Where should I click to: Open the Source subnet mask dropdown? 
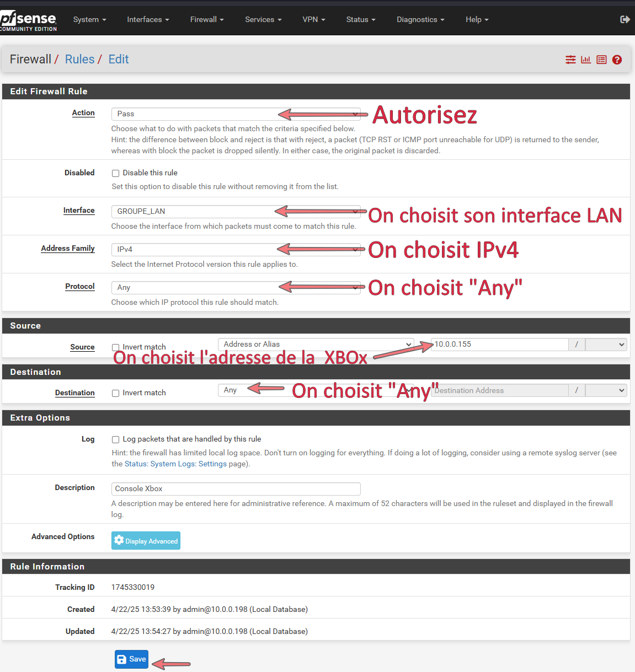[606, 345]
